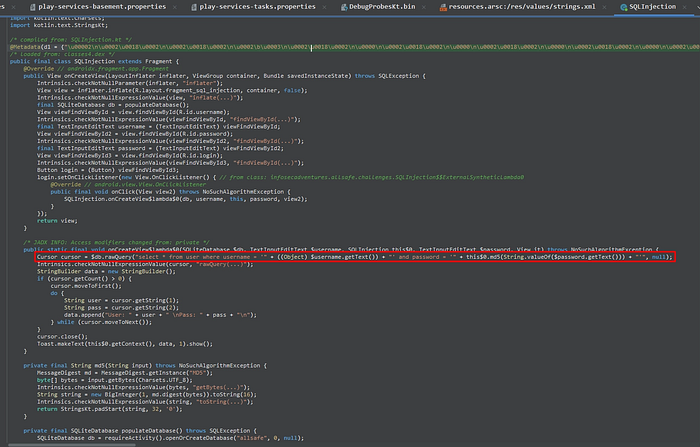Click 'SQLInjection.onCreateView$lambda$0(db, username' call
700x447 pixels.
[185, 199]
